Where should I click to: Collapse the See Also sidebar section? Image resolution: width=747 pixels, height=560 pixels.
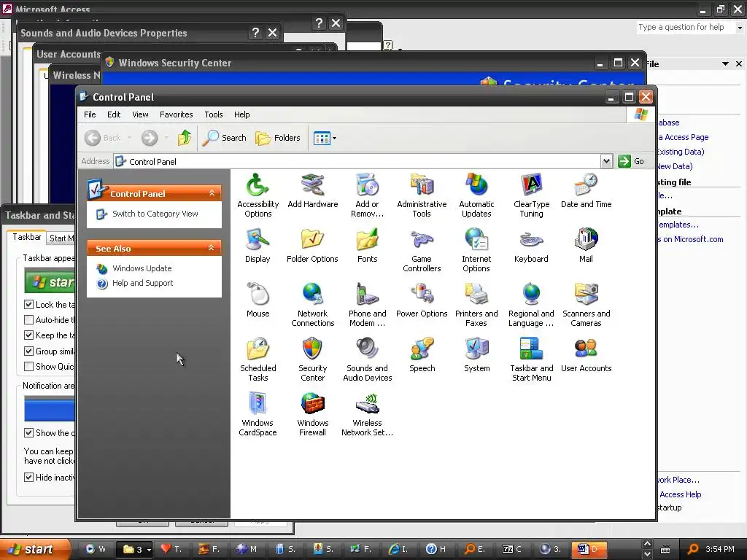212,248
